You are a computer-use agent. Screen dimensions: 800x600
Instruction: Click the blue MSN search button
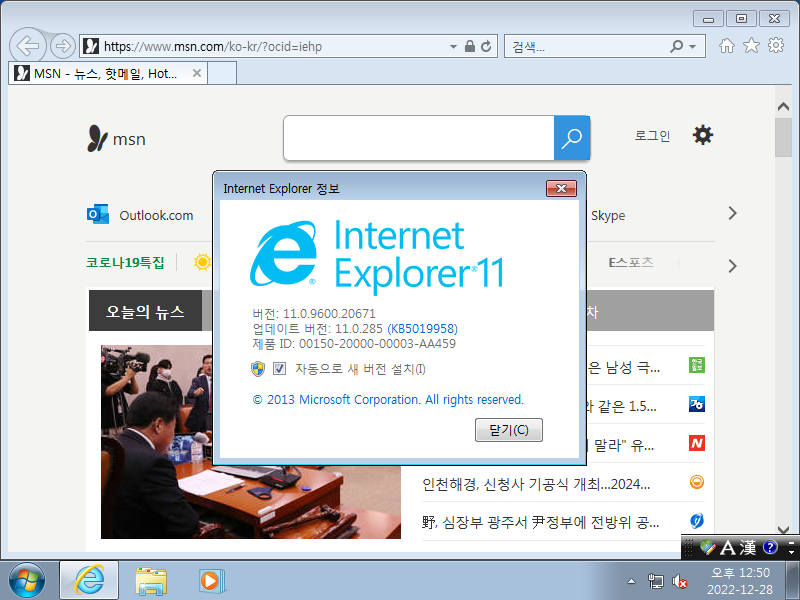(572, 138)
